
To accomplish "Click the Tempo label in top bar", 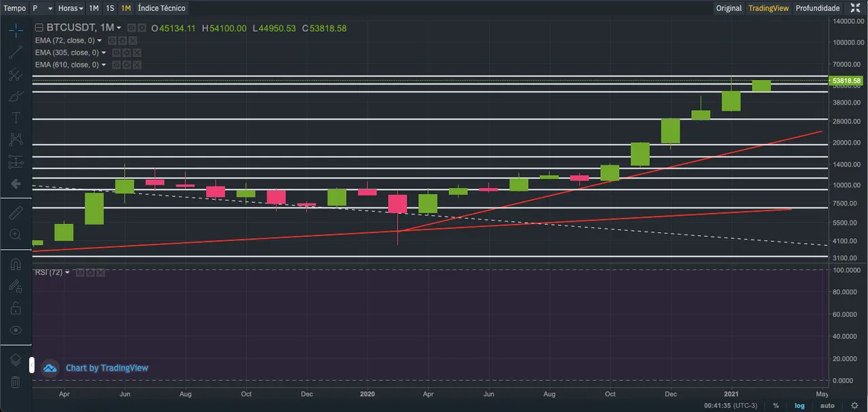I will click(16, 8).
